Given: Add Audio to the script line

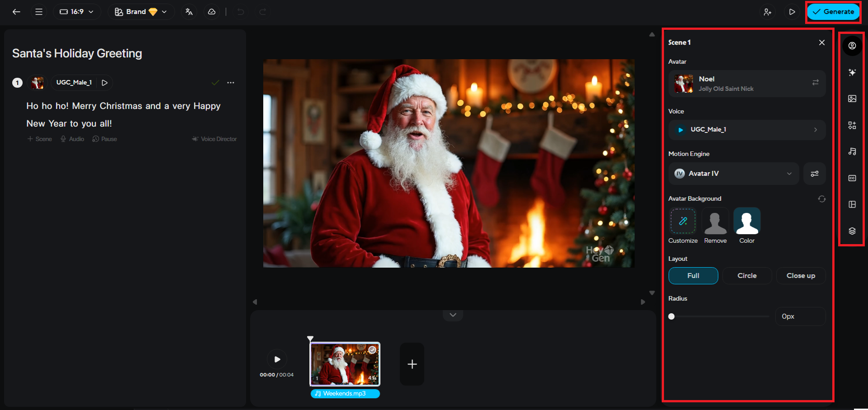Looking at the screenshot, I should click(72, 139).
